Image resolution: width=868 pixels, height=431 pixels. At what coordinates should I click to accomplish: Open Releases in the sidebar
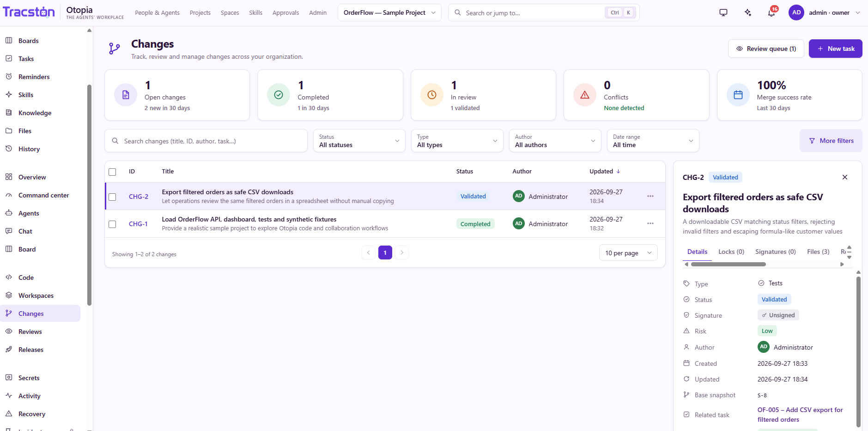(40, 350)
